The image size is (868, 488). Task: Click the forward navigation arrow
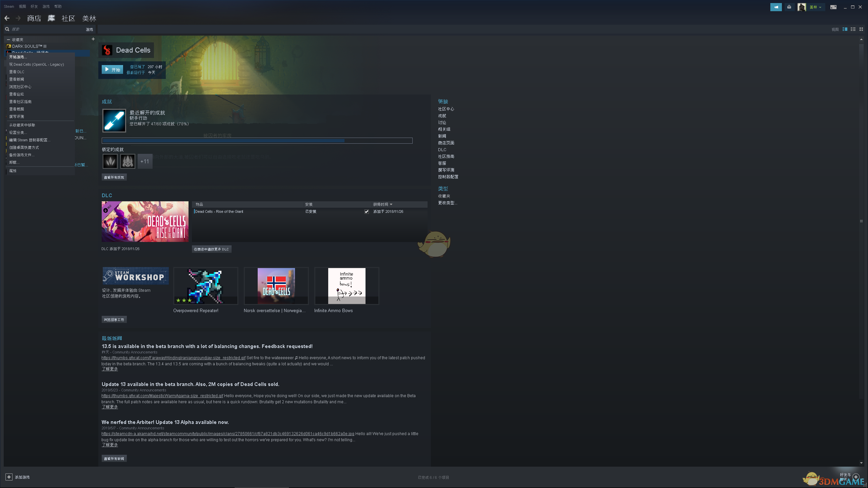18,18
